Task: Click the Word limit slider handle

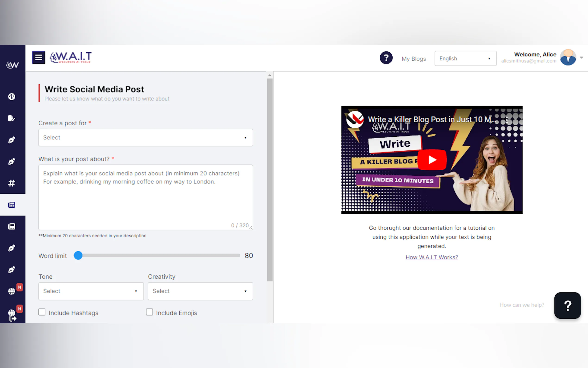Action: click(x=78, y=255)
